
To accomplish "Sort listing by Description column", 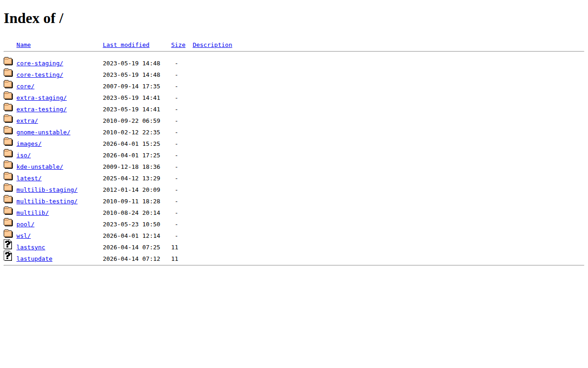I will [x=212, y=45].
